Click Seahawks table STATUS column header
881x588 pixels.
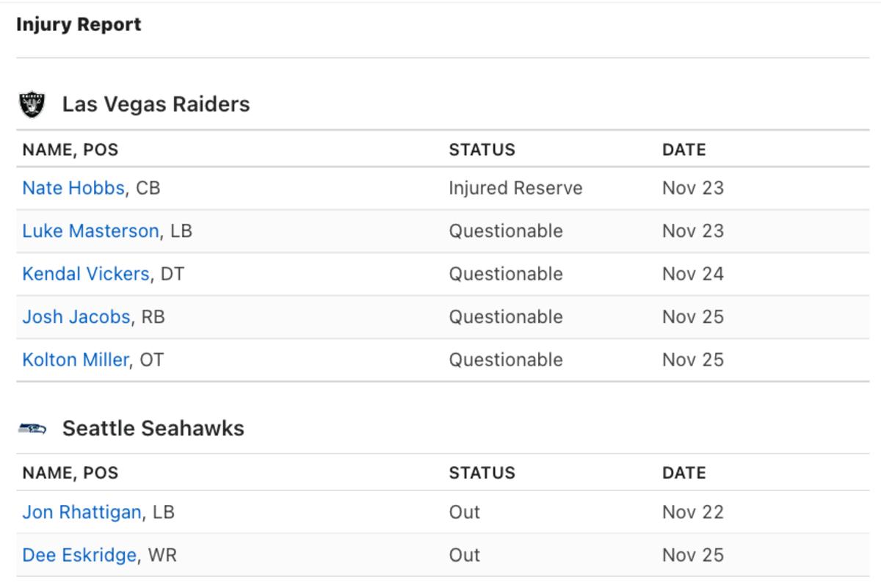[x=482, y=473]
